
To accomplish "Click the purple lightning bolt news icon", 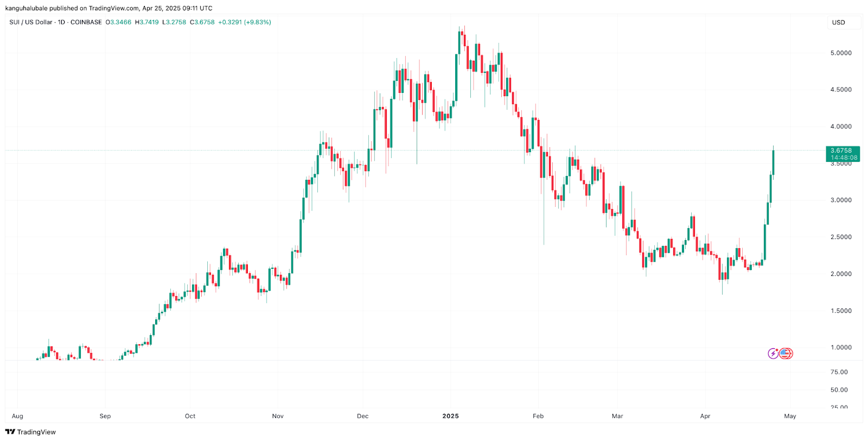I will coord(773,354).
